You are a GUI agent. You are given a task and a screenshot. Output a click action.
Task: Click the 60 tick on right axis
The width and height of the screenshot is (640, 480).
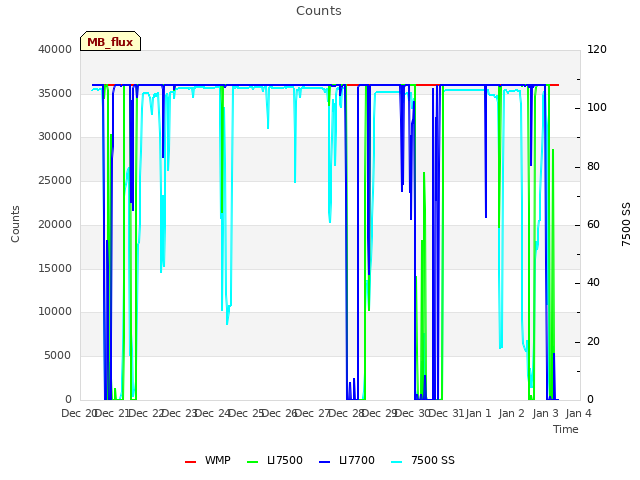point(593,224)
